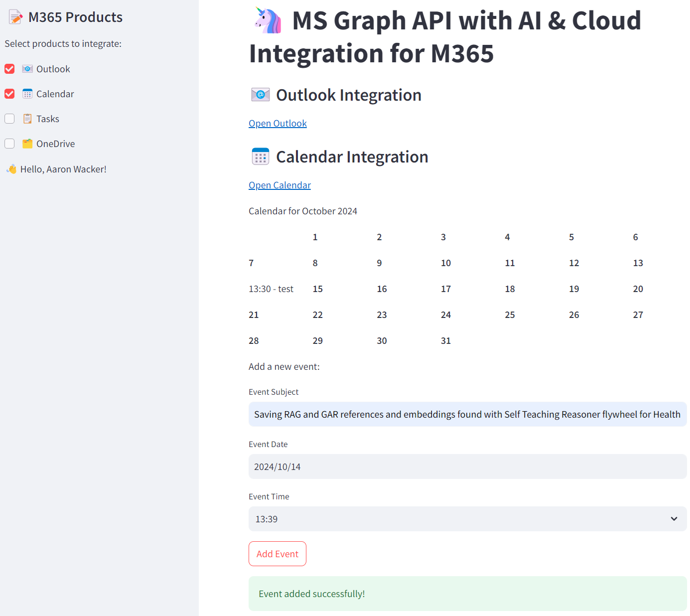The height and width of the screenshot is (616, 690).
Task: Select the 13:30 - test calendar event
Action: coord(271,289)
